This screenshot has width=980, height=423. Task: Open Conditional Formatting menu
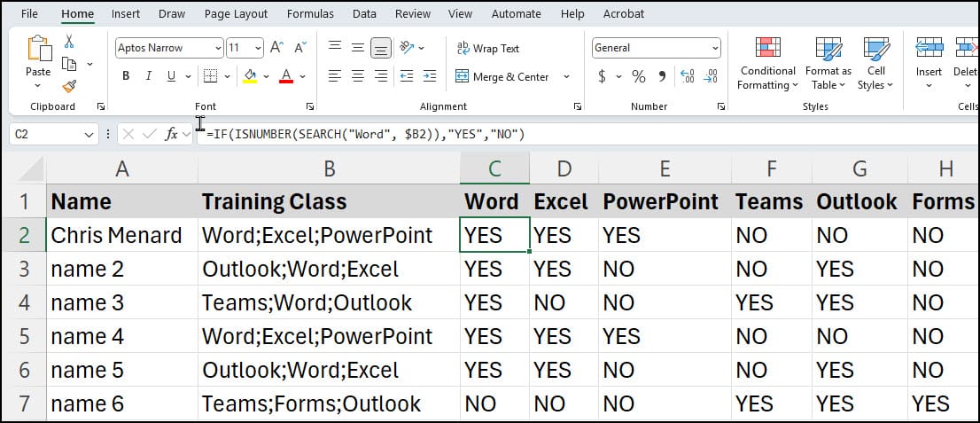coord(767,64)
